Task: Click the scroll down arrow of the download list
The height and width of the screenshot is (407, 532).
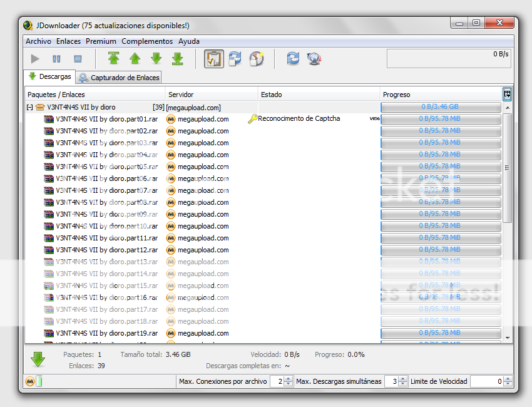Action: point(508,337)
